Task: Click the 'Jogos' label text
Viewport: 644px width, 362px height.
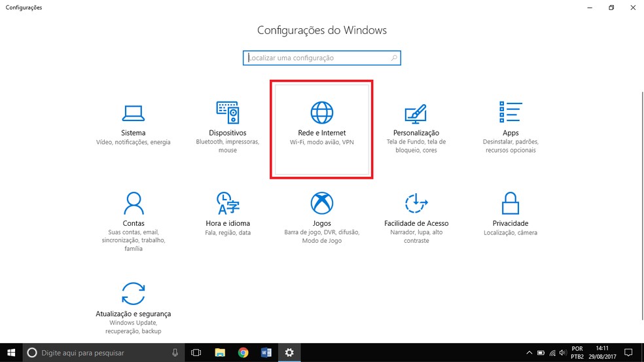Action: 321,223
